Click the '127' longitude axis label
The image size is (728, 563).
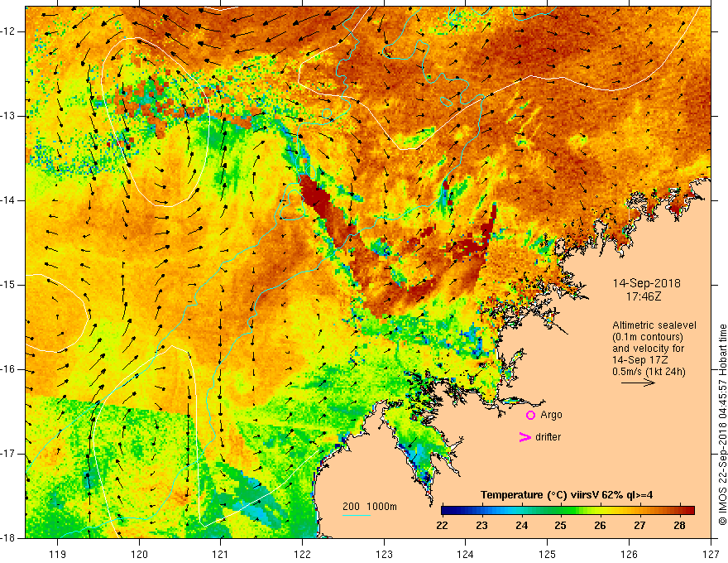711,554
